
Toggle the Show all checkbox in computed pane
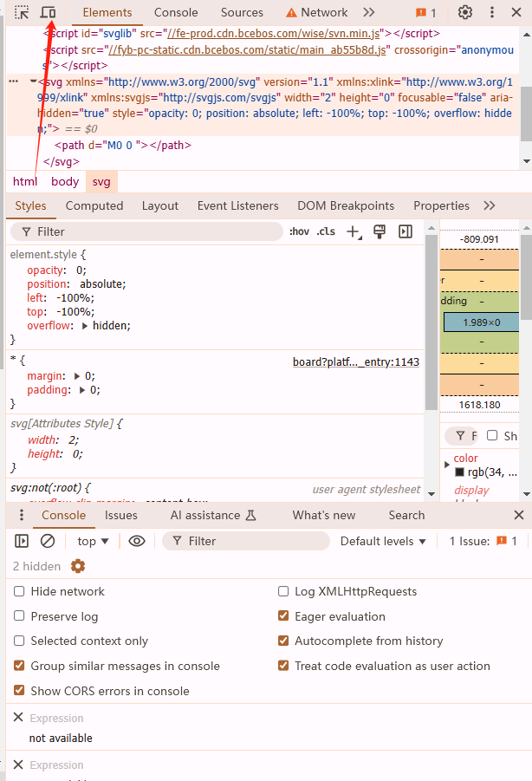(x=492, y=435)
